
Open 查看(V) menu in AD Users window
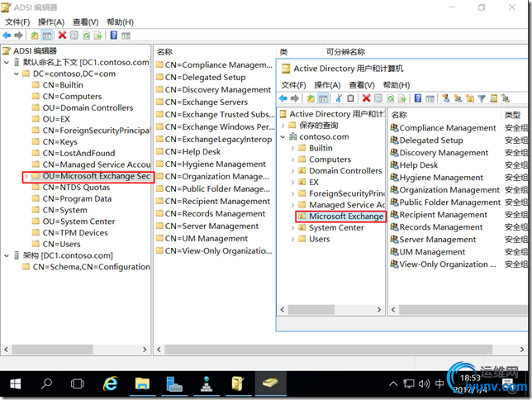pyautogui.click(x=362, y=84)
